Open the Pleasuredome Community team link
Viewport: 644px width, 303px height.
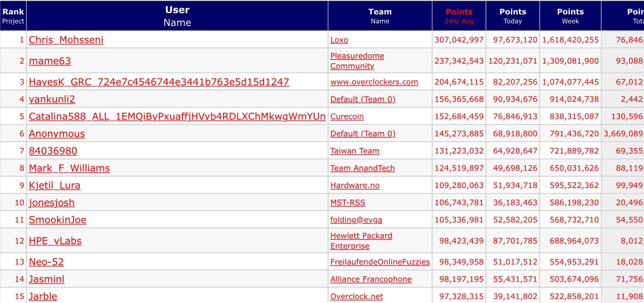point(357,61)
